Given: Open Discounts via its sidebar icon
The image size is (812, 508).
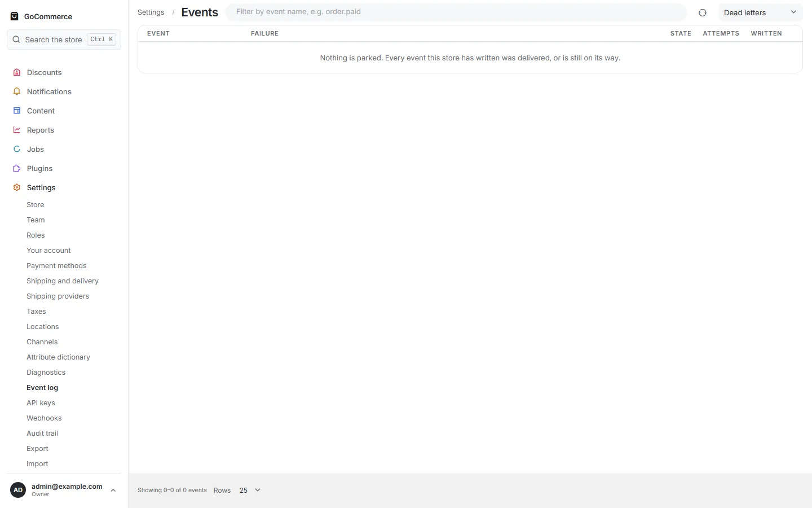Looking at the screenshot, I should (17, 72).
